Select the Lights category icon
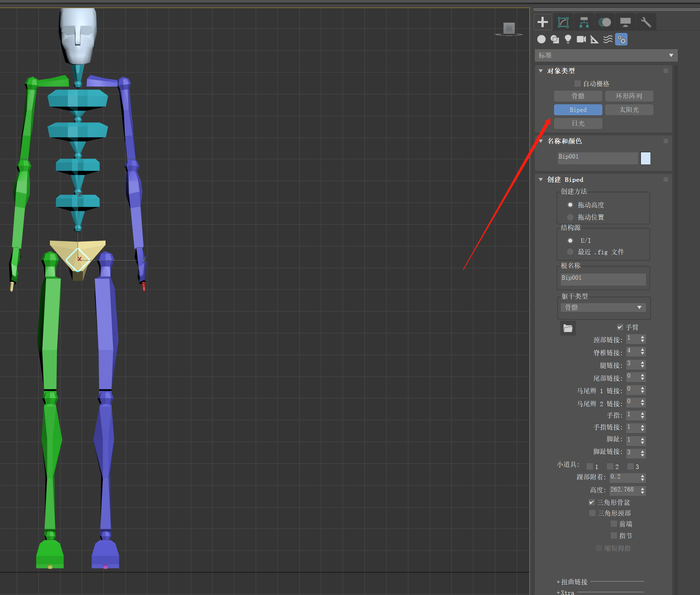The image size is (700, 595). point(568,39)
